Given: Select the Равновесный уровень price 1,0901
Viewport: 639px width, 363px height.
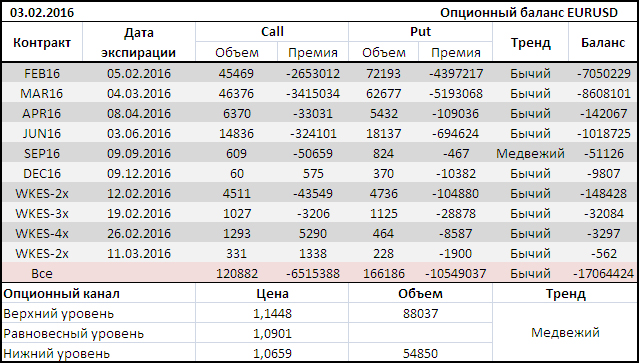Looking at the screenshot, I should point(272,334).
